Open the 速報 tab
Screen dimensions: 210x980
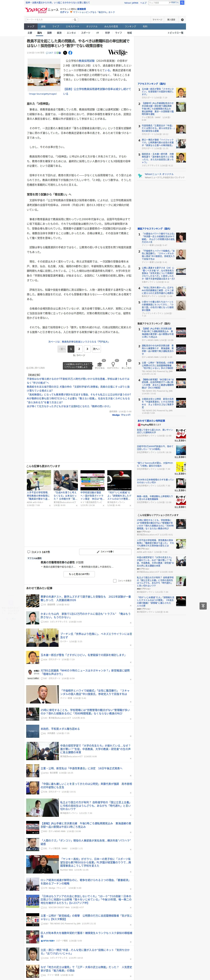tap(43, 27)
